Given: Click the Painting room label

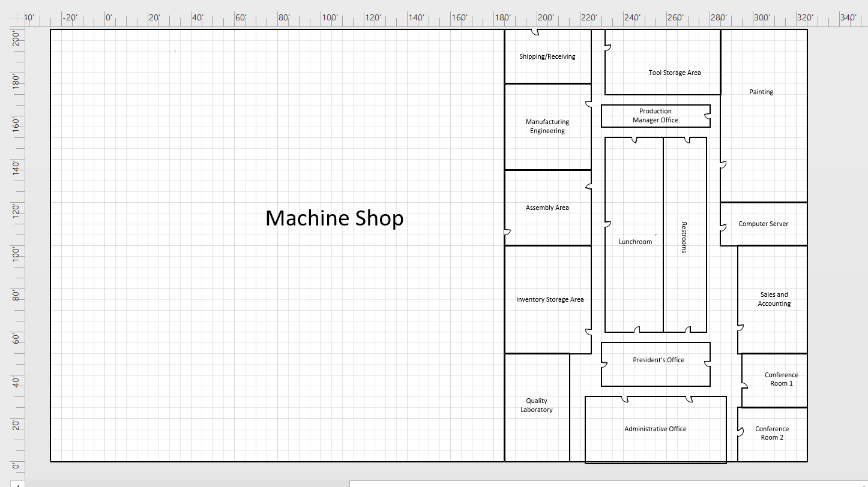Looking at the screenshot, I should click(x=761, y=92).
